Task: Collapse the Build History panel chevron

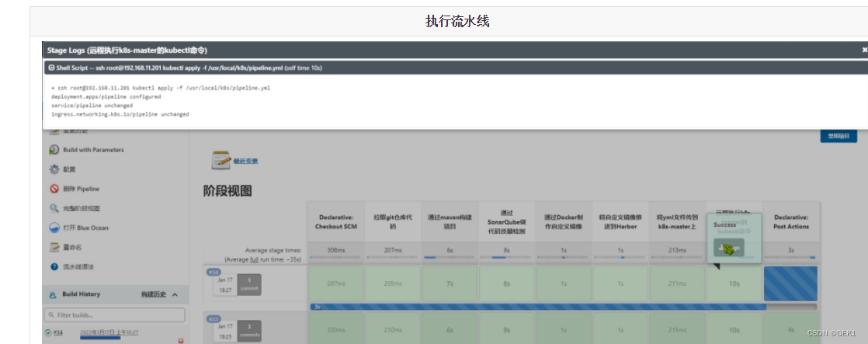Action: (175, 295)
